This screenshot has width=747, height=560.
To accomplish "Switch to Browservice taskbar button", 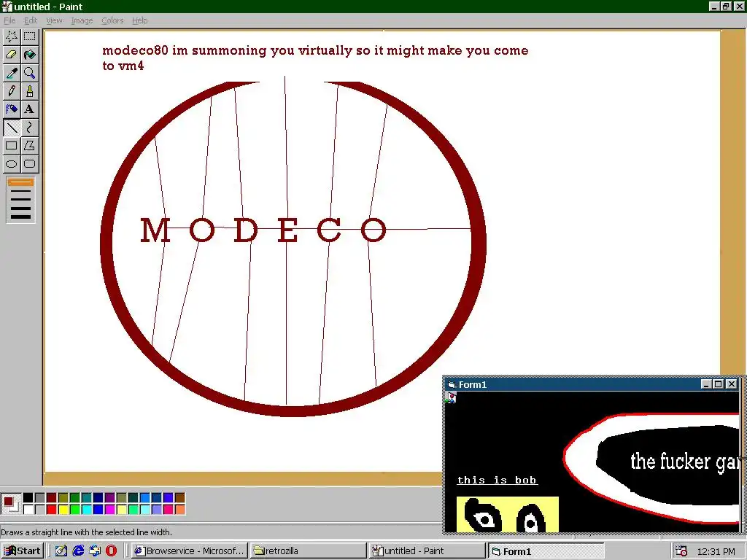I will (x=189, y=551).
